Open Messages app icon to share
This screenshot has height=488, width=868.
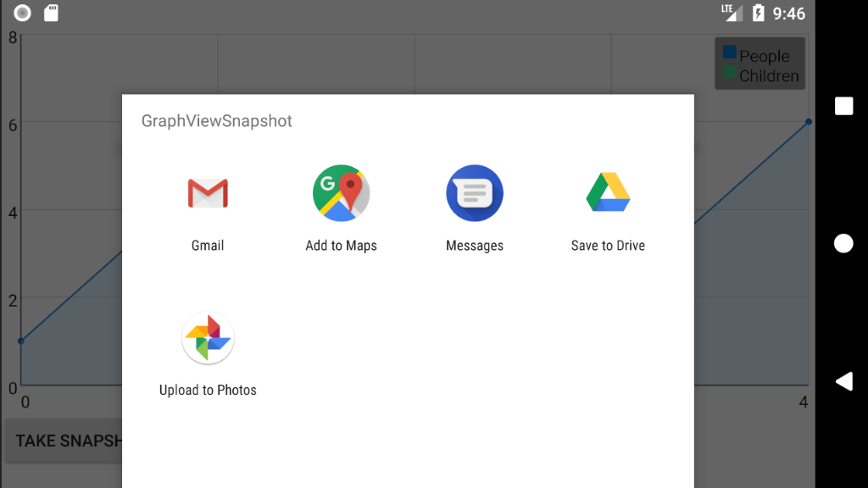tap(475, 193)
